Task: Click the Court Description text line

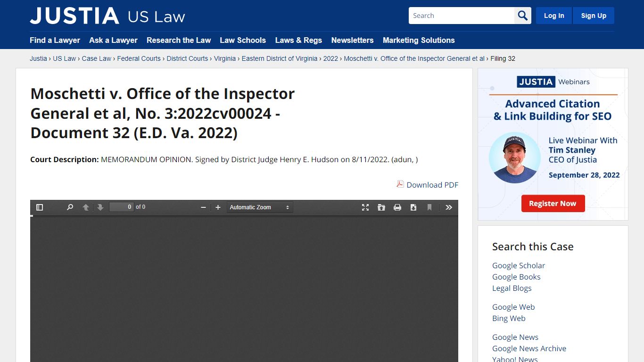Action: pyautogui.click(x=224, y=159)
